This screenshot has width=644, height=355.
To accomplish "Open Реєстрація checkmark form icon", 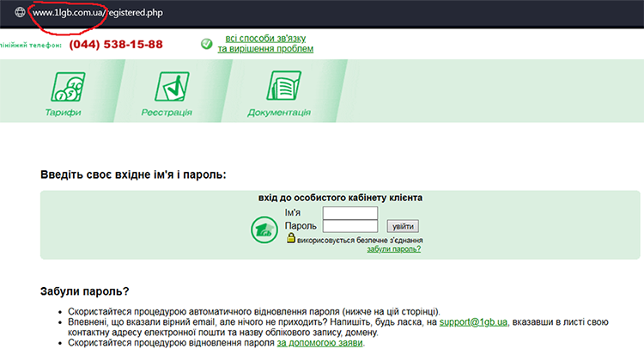I will [x=172, y=86].
